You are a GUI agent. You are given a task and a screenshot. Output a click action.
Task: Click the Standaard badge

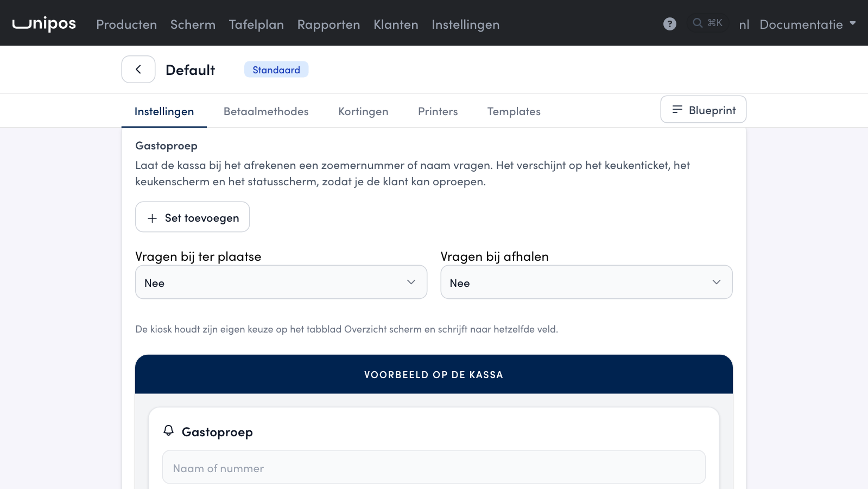coord(276,70)
